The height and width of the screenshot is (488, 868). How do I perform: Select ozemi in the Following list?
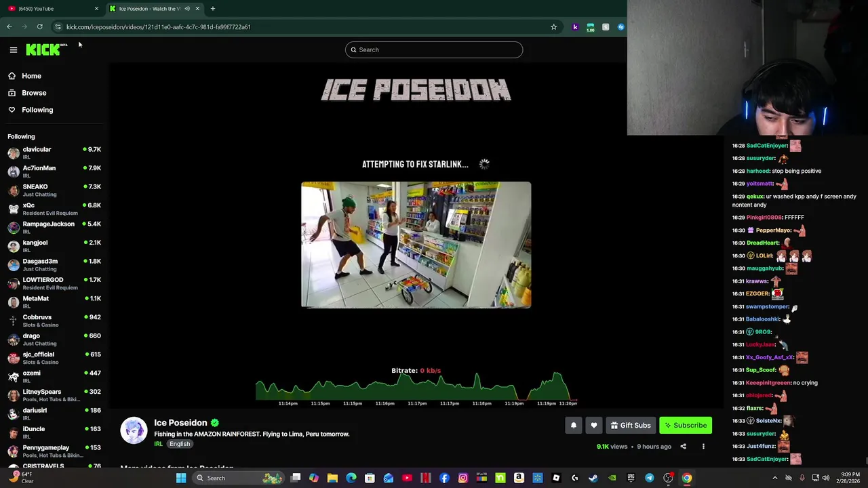54,376
